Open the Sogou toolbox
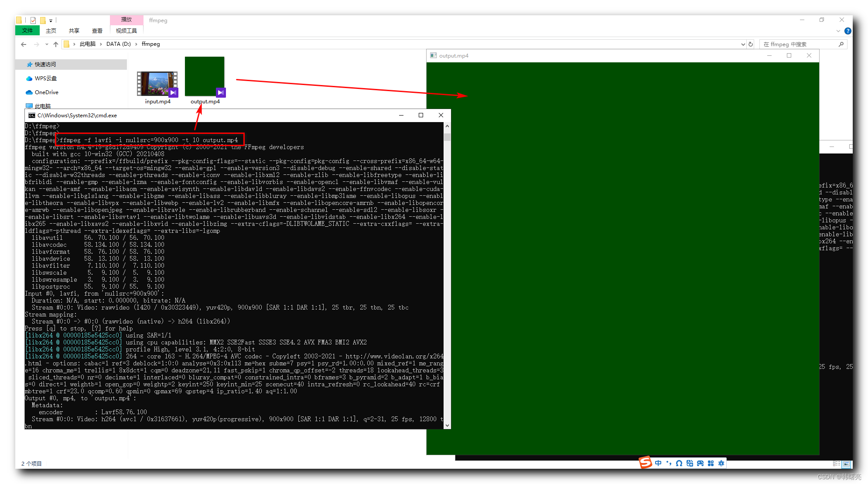The image size is (868, 484). (721, 463)
